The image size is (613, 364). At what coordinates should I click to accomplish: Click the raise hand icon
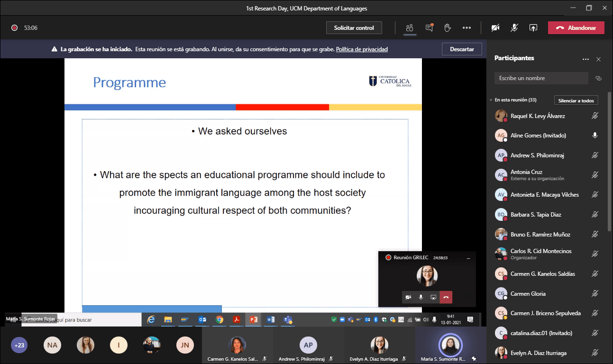tap(447, 28)
